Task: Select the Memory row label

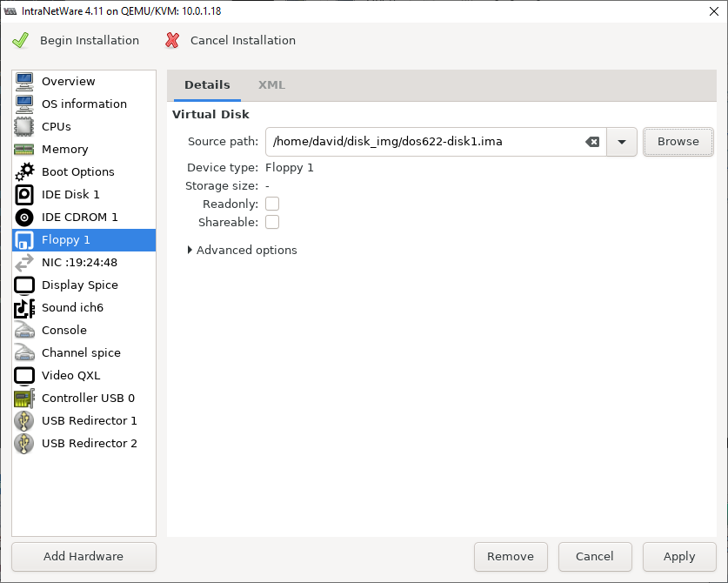Action: tap(65, 150)
